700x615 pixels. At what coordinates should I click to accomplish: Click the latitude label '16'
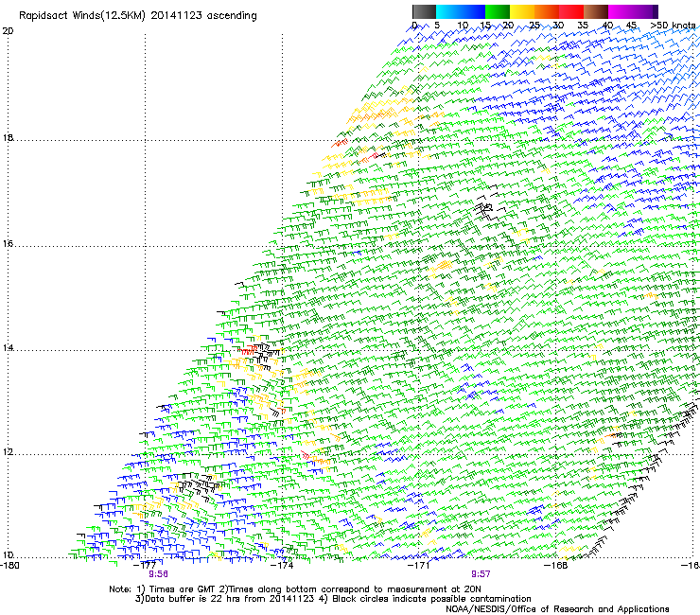coord(8,244)
